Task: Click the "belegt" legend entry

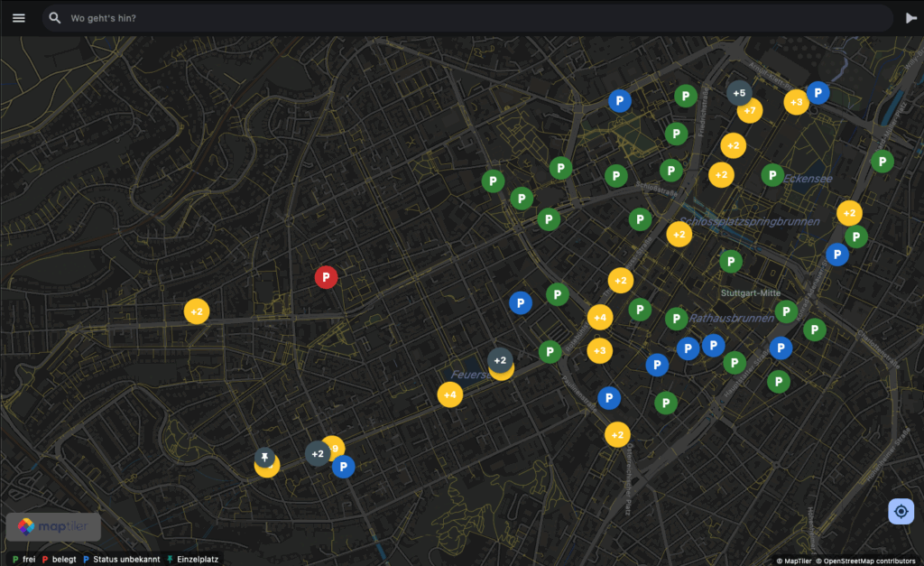Action: [x=60, y=560]
